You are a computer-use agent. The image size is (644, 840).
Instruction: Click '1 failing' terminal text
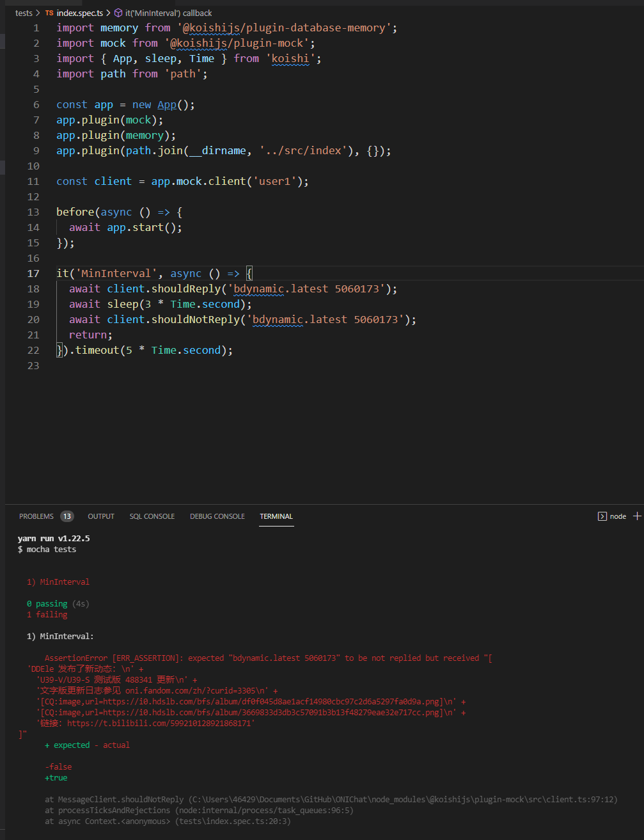point(47,614)
